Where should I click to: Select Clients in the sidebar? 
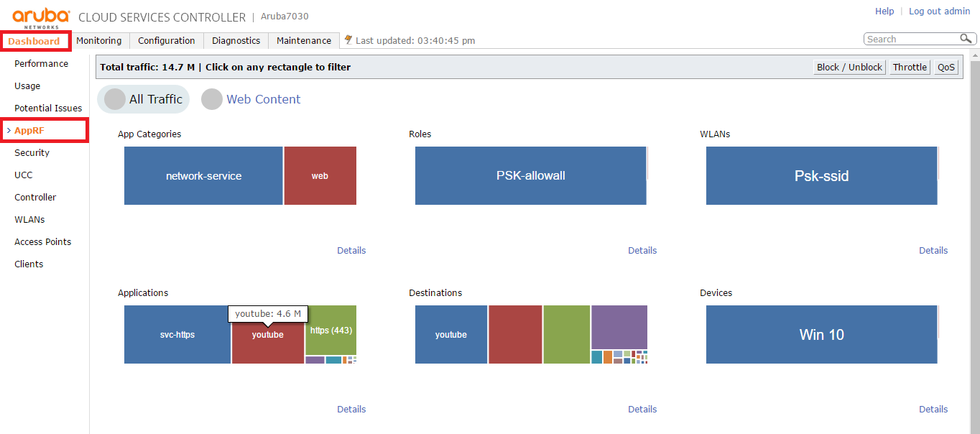(x=29, y=264)
